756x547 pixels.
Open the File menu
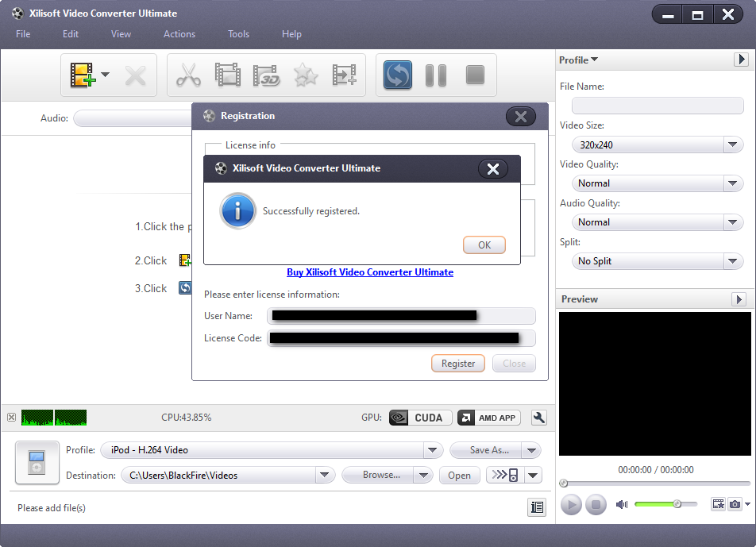point(23,34)
